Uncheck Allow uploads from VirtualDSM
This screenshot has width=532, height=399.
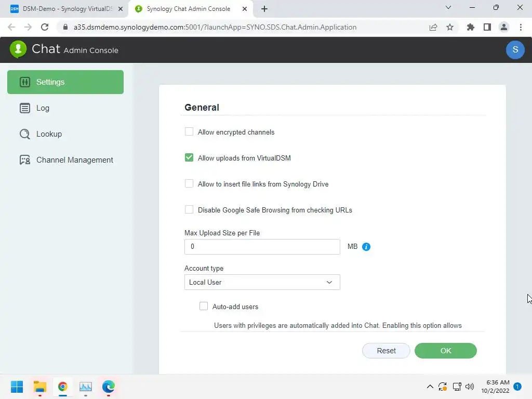click(189, 158)
